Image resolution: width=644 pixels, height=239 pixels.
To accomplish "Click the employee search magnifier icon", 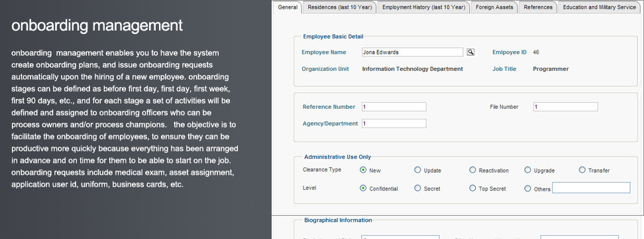I will coord(470,52).
